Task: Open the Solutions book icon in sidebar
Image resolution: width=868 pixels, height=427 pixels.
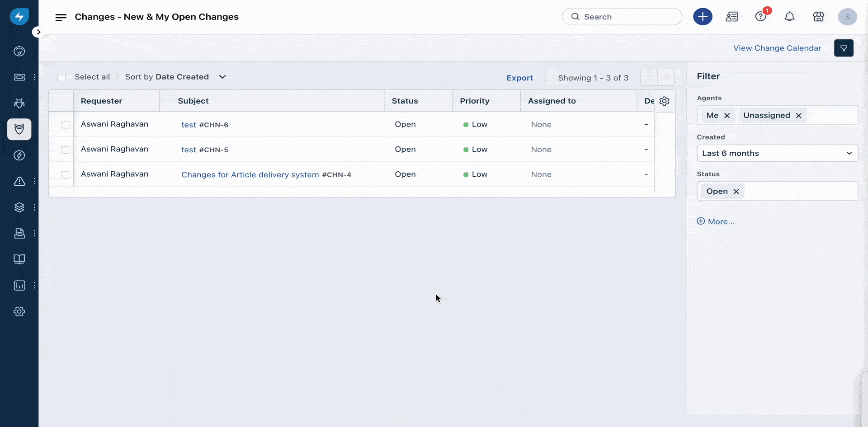Action: coord(19,259)
